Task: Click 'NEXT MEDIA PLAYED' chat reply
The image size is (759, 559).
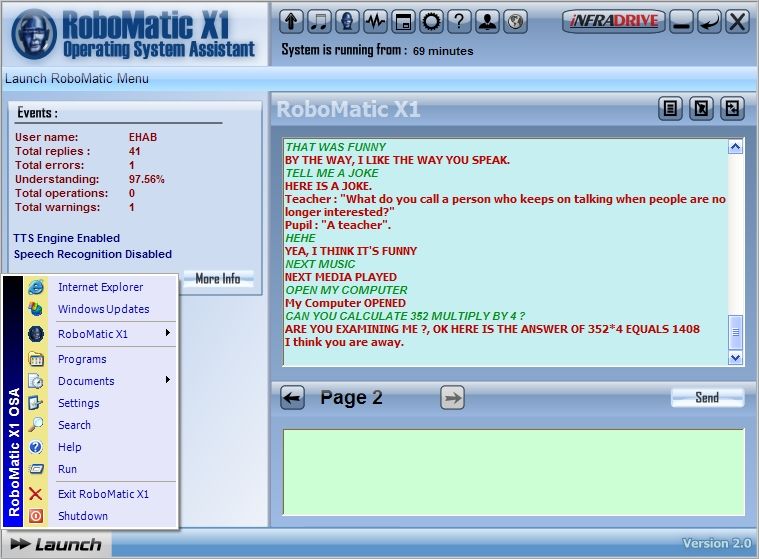Action: (341, 277)
